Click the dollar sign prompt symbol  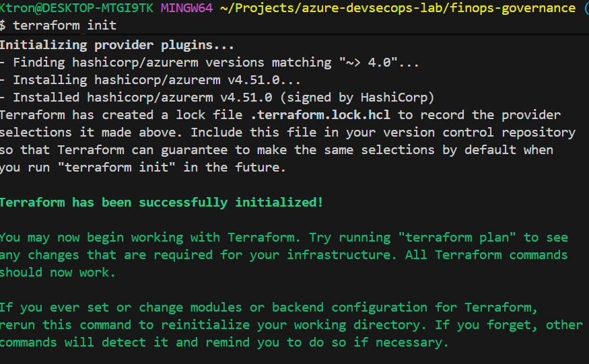[3, 26]
